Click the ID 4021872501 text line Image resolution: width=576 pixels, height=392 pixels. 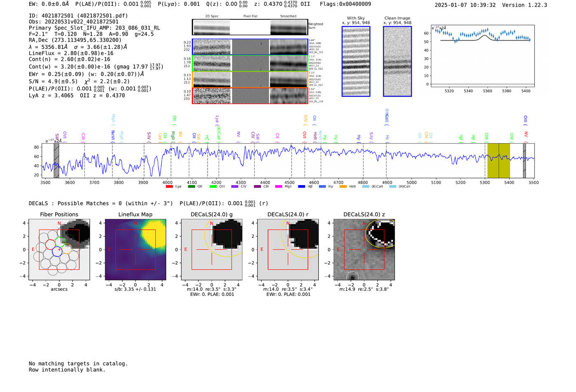78,16
